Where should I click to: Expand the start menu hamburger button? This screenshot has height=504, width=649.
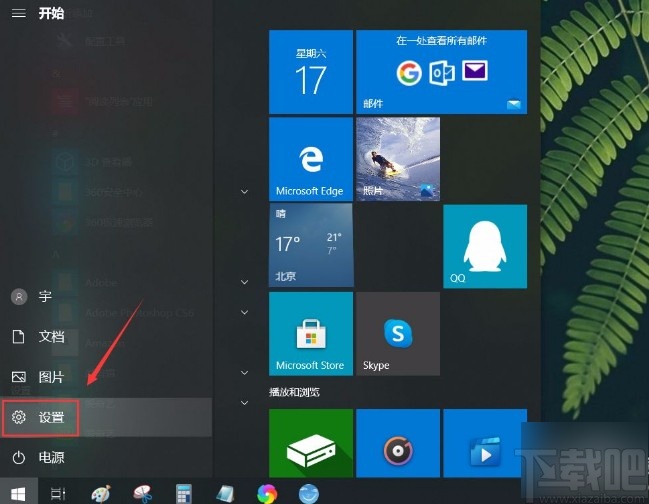tap(19, 13)
